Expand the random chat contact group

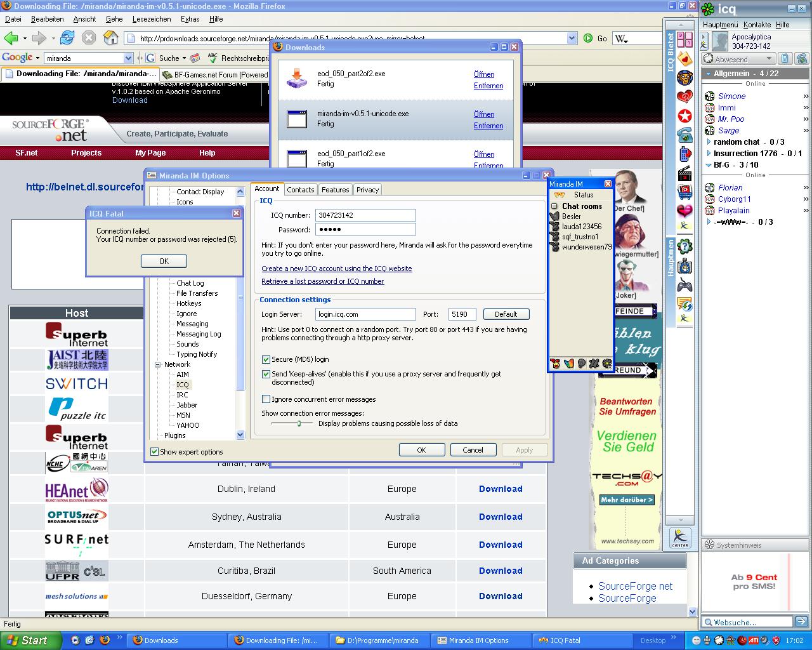[x=709, y=142]
